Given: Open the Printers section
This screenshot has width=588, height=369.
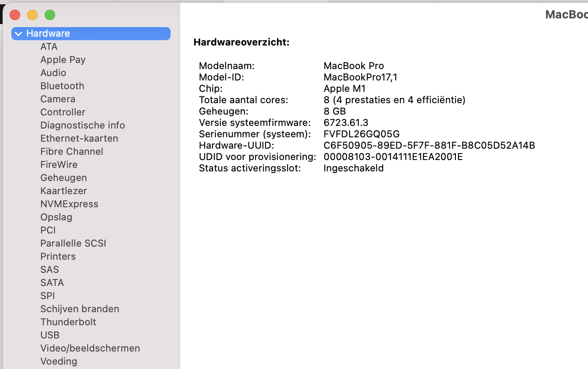Looking at the screenshot, I should (58, 257).
